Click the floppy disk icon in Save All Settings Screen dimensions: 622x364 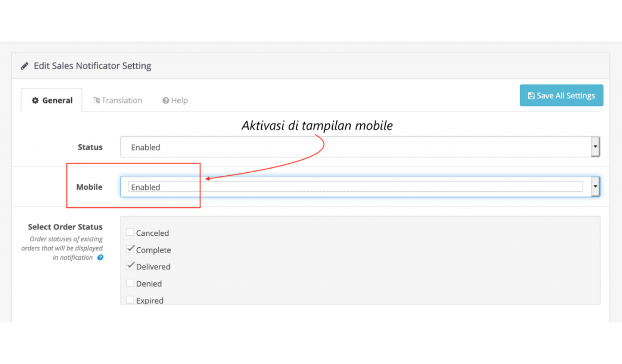[x=531, y=95]
